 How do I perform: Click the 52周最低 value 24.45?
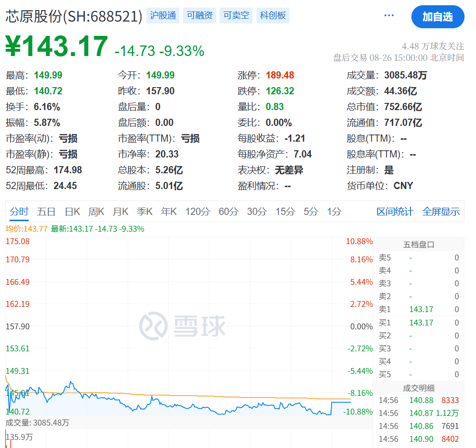point(65,186)
